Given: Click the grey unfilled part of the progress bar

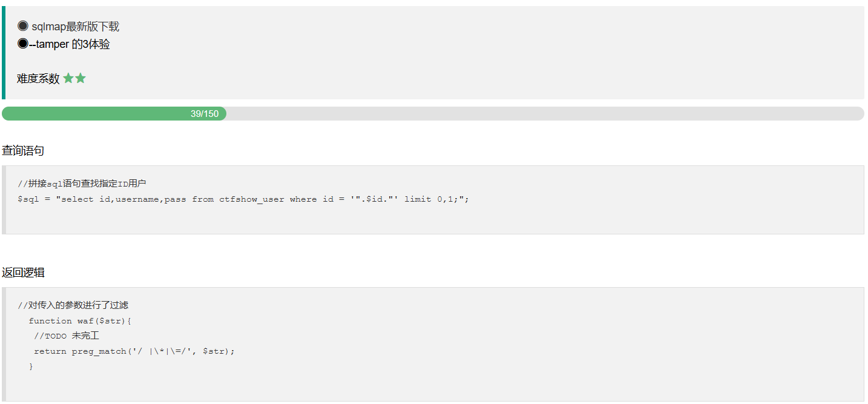Looking at the screenshot, I should [x=545, y=114].
